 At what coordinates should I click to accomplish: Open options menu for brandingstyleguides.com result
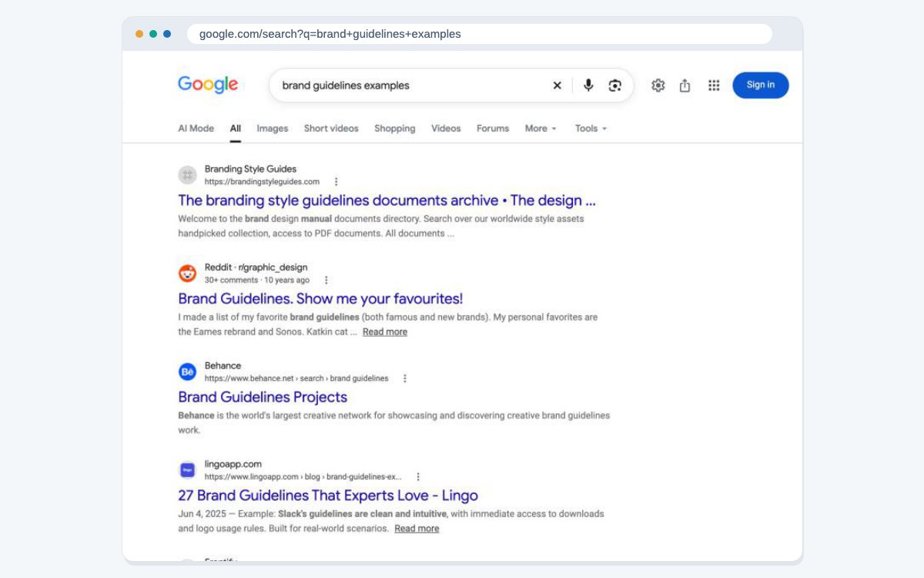tap(336, 182)
